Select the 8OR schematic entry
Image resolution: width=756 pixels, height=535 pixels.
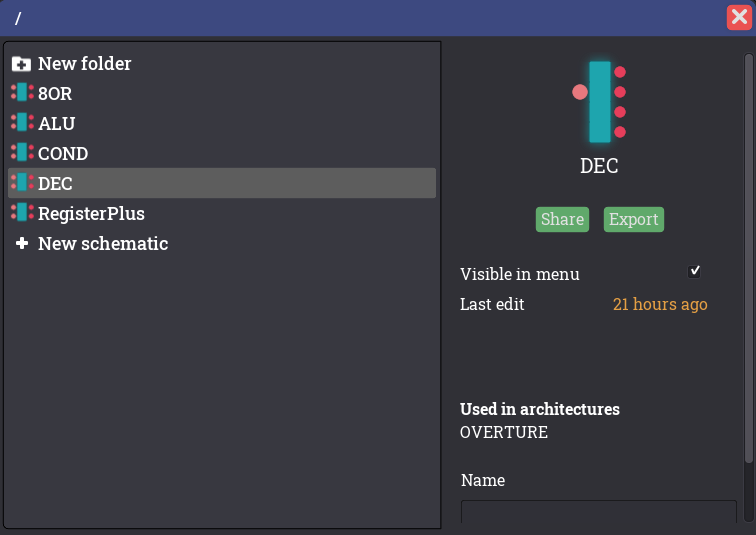tap(55, 94)
